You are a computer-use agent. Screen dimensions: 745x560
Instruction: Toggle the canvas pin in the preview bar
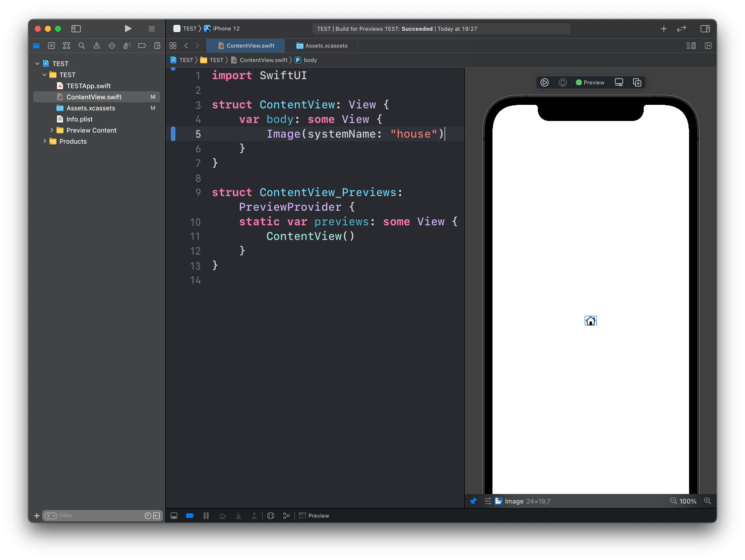(473, 501)
